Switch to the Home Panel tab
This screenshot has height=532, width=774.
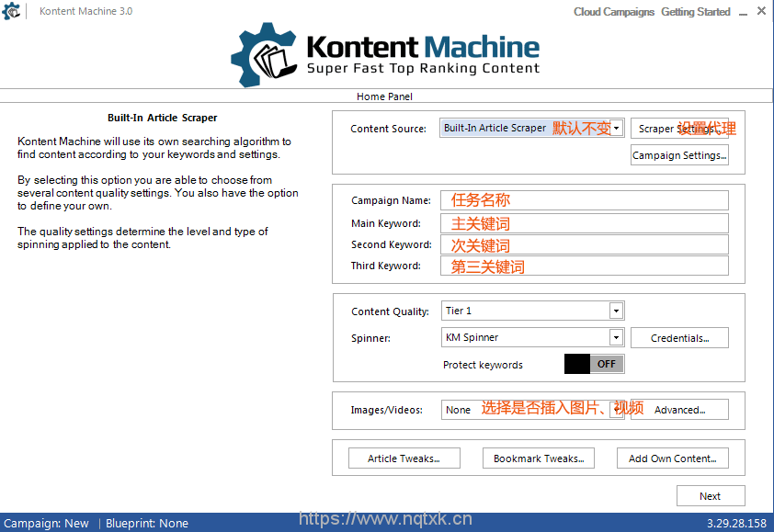point(384,96)
